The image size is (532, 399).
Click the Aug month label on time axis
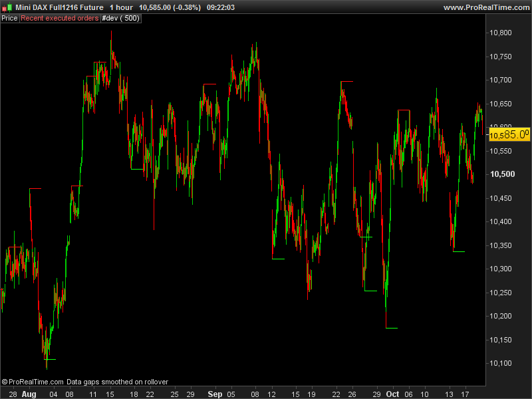tap(29, 394)
